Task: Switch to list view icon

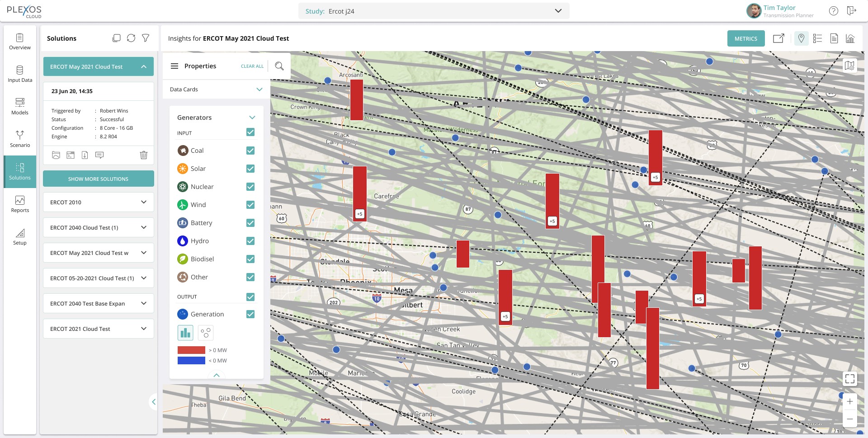Action: tap(817, 38)
